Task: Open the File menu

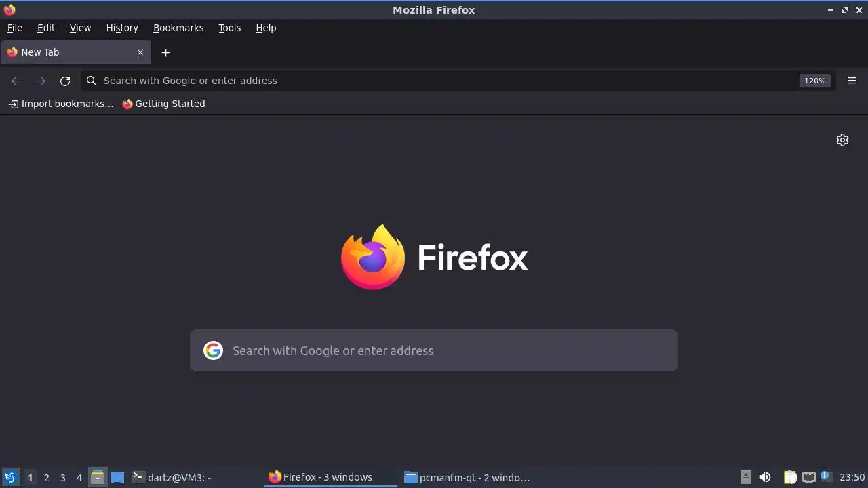Action: tap(15, 28)
